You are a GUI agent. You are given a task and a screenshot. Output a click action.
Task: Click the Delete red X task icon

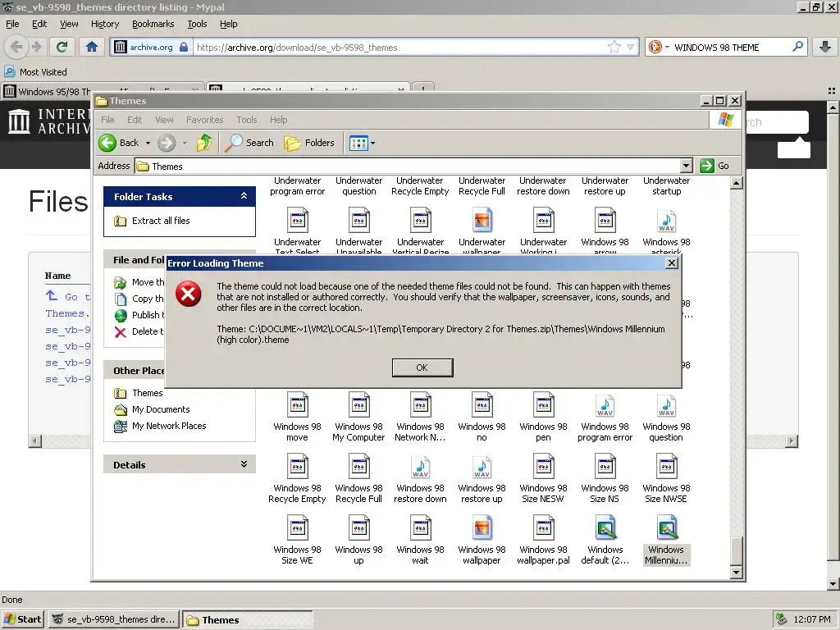pos(121,331)
